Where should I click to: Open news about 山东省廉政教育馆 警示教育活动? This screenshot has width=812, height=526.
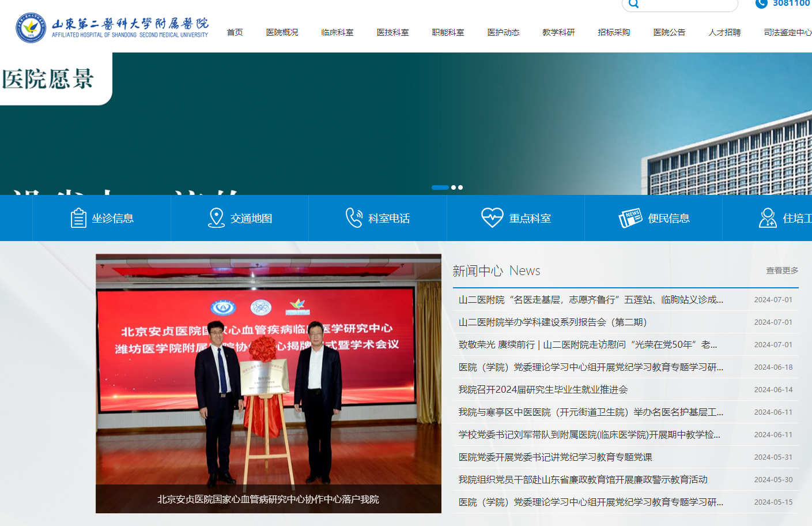pos(583,480)
